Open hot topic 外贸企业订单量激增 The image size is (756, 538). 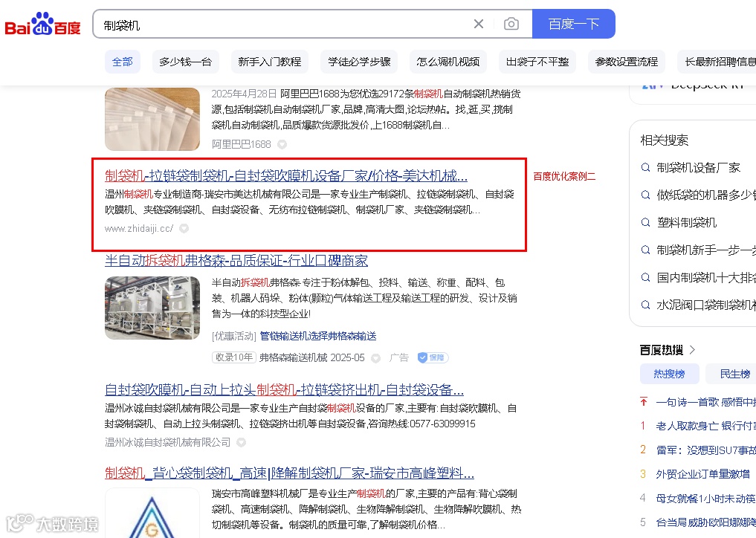pyautogui.click(x=703, y=474)
